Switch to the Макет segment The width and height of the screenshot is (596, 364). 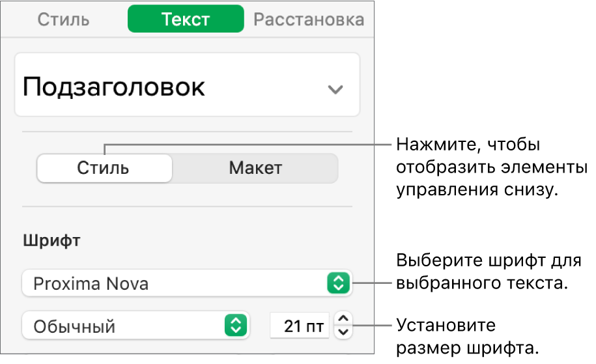tap(255, 168)
